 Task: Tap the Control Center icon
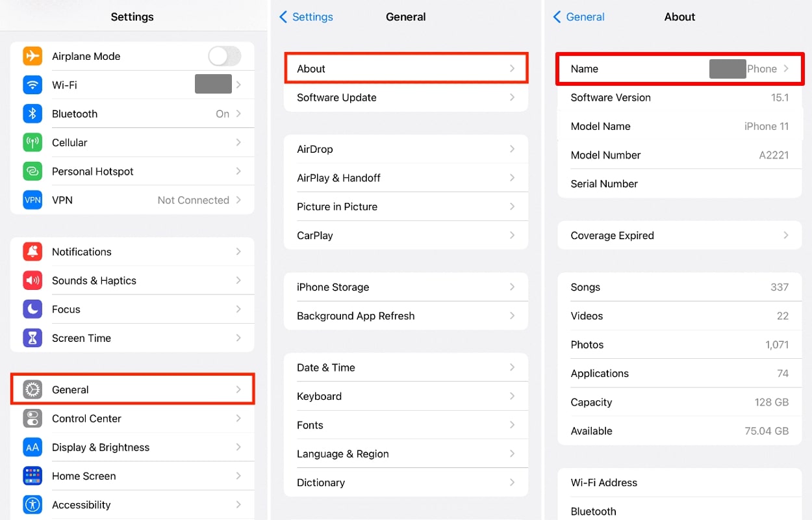pos(32,419)
